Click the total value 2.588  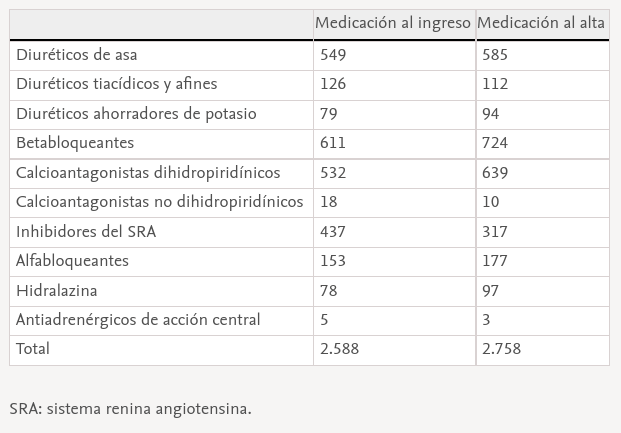pos(340,349)
